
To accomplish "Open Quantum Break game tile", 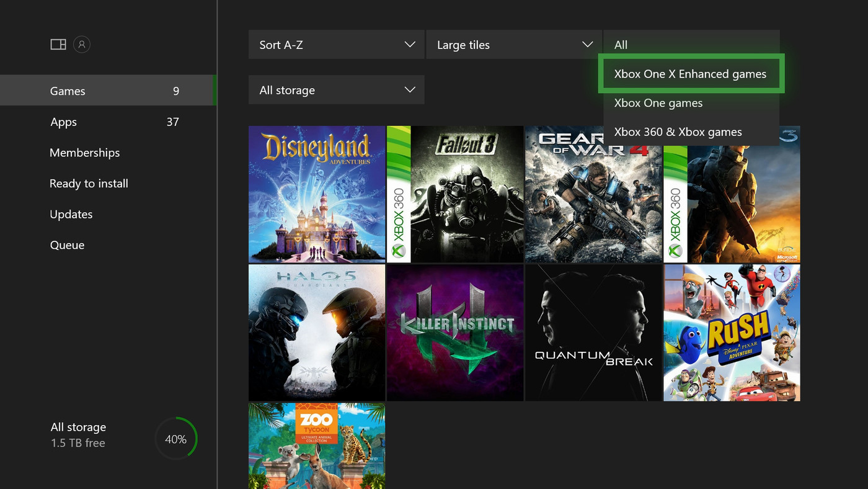I will (593, 333).
